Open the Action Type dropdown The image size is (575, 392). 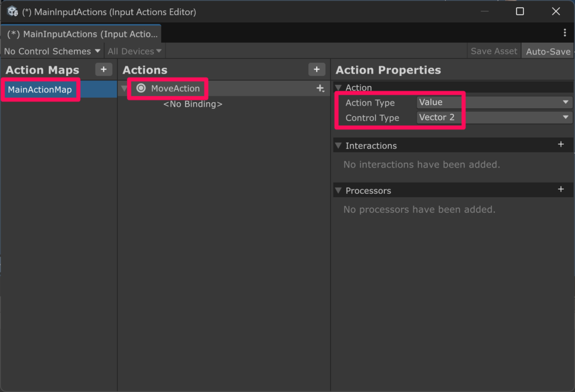click(x=494, y=102)
